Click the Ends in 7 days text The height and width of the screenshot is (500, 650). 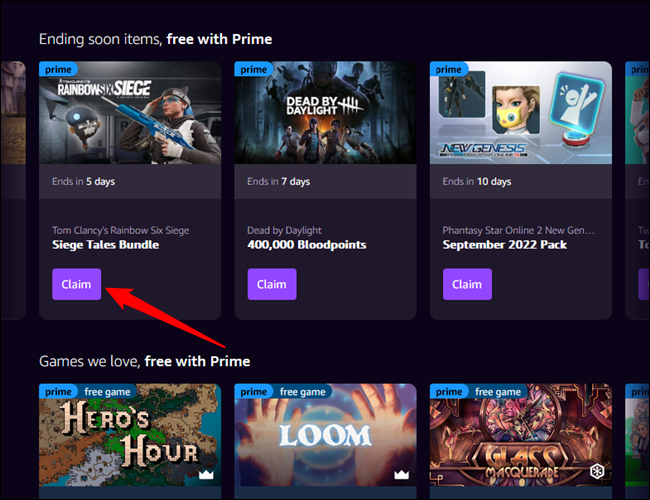279,182
